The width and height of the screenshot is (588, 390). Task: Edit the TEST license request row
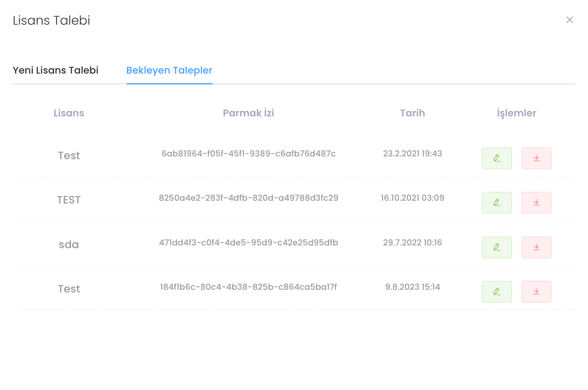click(x=497, y=203)
